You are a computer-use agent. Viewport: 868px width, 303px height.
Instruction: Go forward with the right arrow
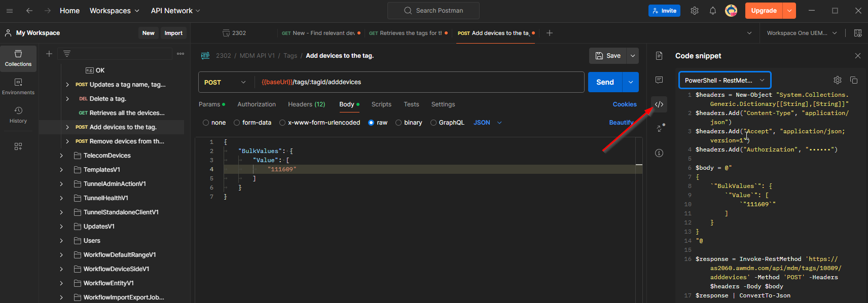click(47, 11)
